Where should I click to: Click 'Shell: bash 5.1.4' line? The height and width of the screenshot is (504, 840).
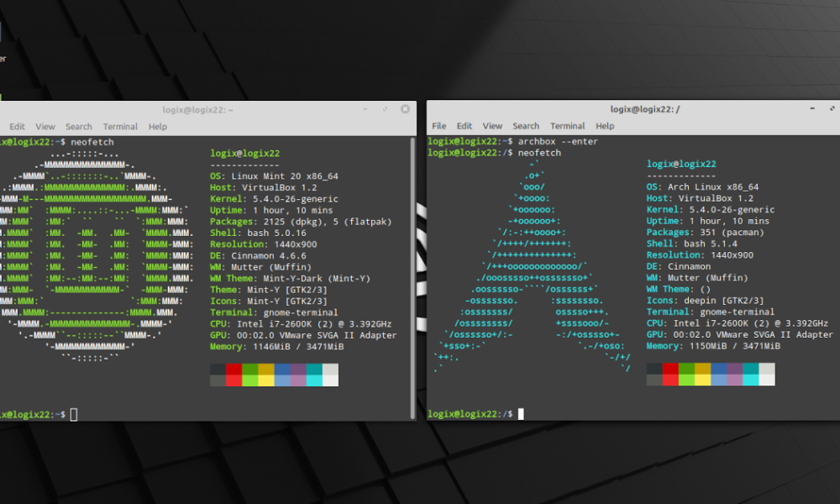pos(691,244)
